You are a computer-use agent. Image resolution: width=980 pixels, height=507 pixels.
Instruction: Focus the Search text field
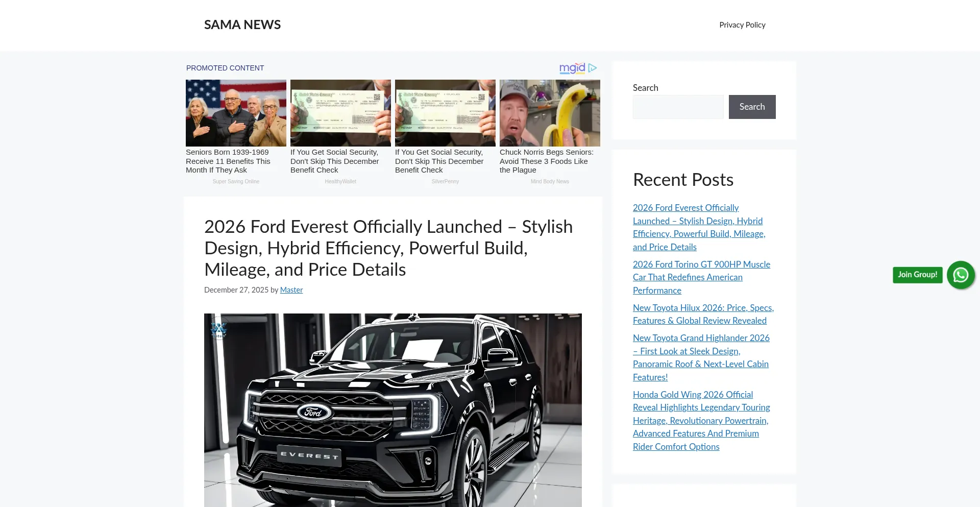pyautogui.click(x=678, y=107)
